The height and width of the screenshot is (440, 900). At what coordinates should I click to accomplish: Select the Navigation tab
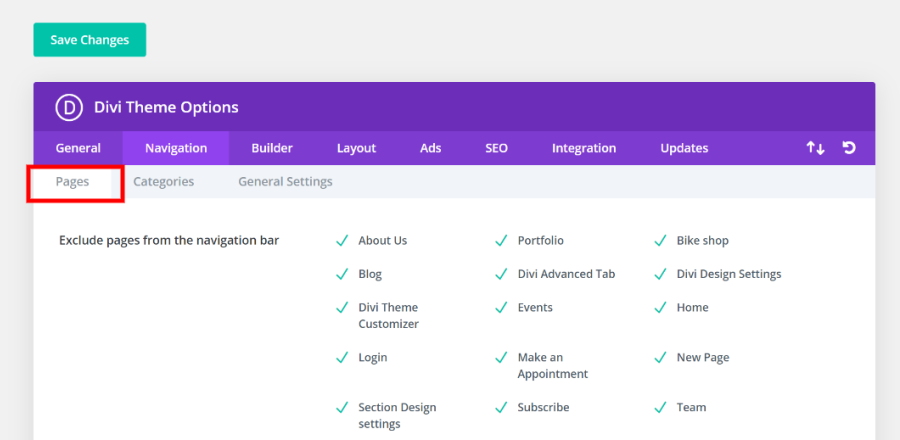(176, 148)
